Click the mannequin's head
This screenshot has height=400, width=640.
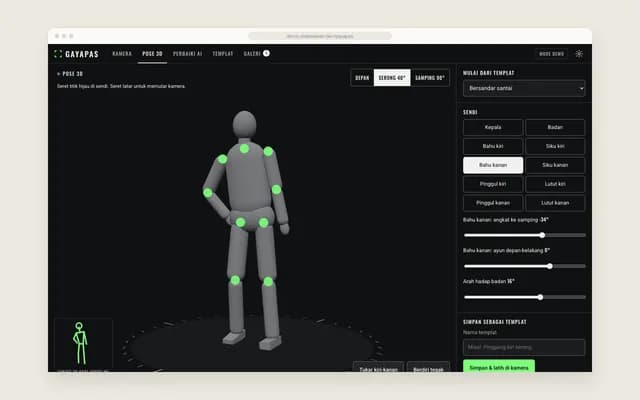244,124
